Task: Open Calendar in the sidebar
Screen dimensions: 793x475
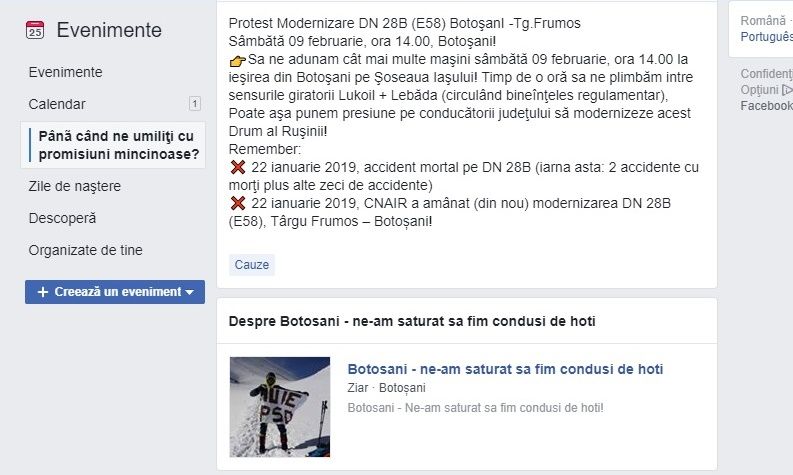Action: (57, 104)
